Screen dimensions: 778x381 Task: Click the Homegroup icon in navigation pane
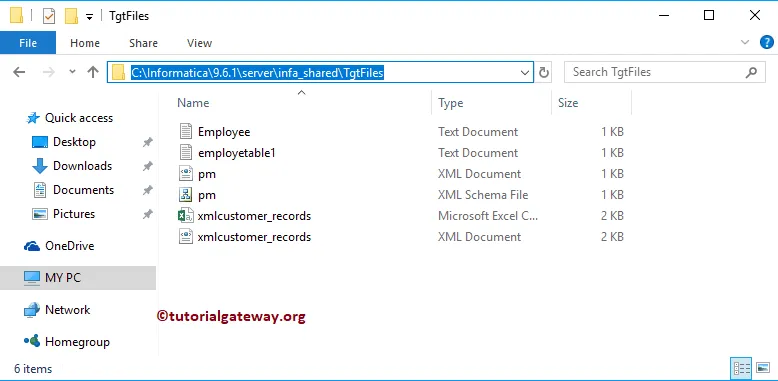32,341
